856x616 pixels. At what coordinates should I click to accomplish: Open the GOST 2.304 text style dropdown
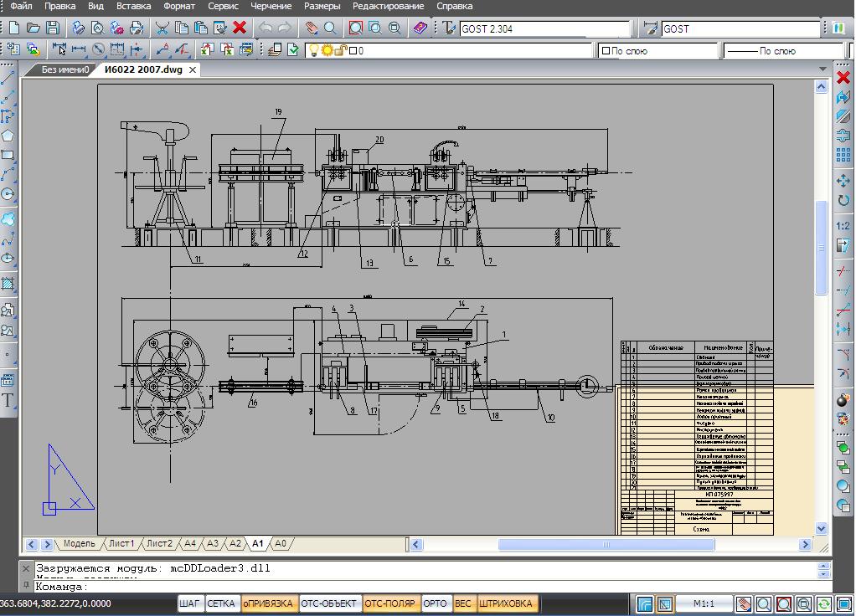point(544,29)
